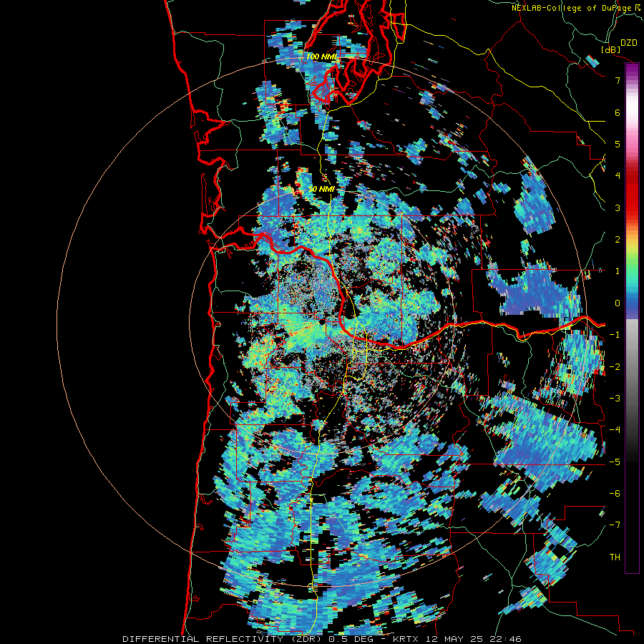644x644 pixels.
Task: Click the 3 value on color scale
Action: pos(618,208)
